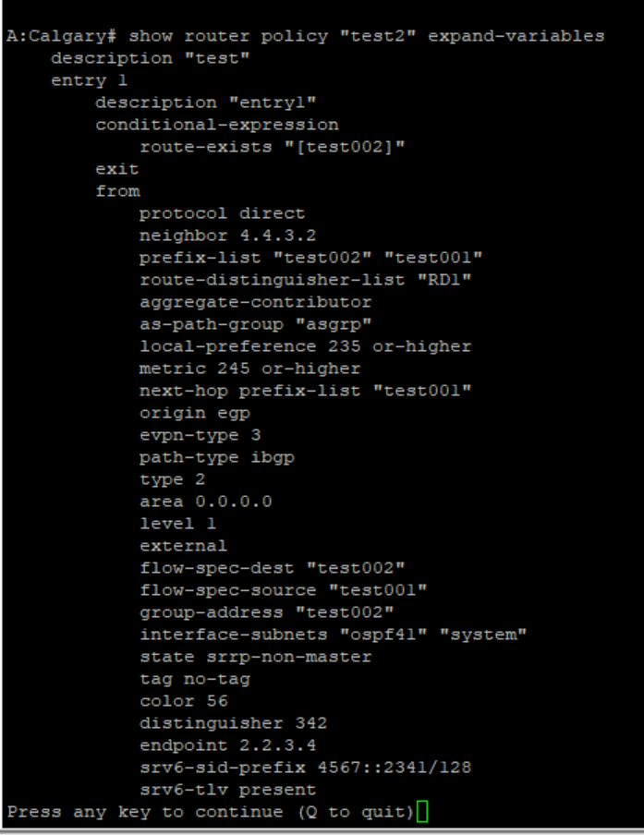Screen dimensions: 644x835
Task: Click the local-preference 235 or-higher line
Action: coord(306,346)
